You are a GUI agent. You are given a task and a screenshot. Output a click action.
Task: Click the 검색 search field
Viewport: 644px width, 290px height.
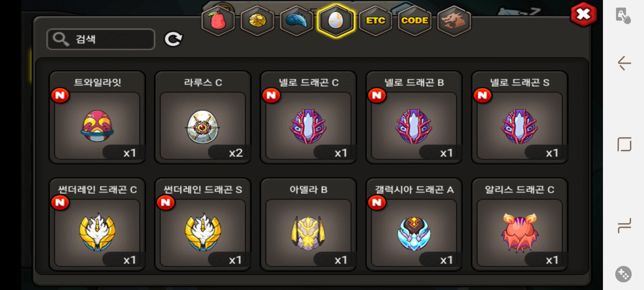101,39
